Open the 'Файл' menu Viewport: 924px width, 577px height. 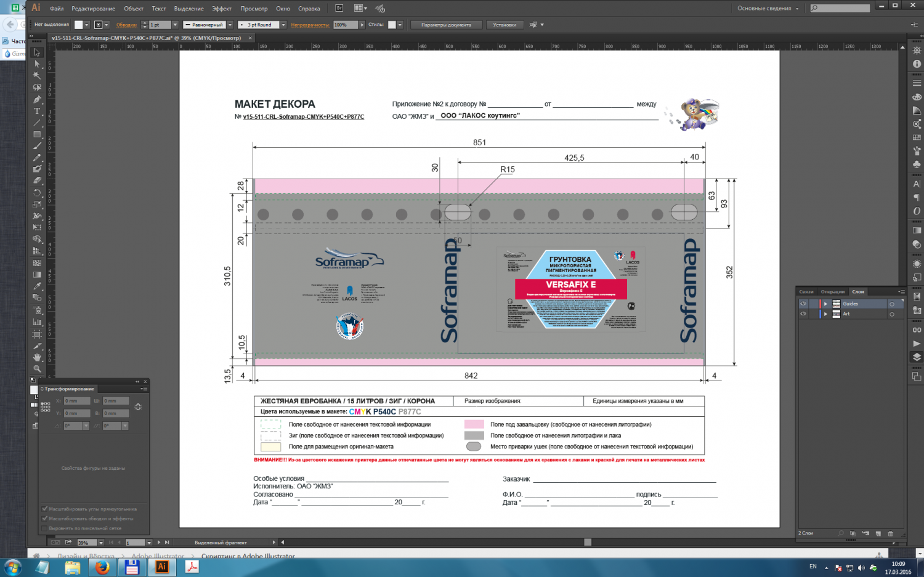[57, 9]
